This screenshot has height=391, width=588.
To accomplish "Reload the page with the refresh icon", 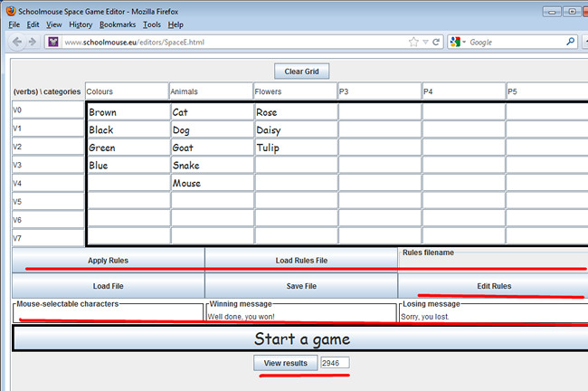I will tap(437, 42).
